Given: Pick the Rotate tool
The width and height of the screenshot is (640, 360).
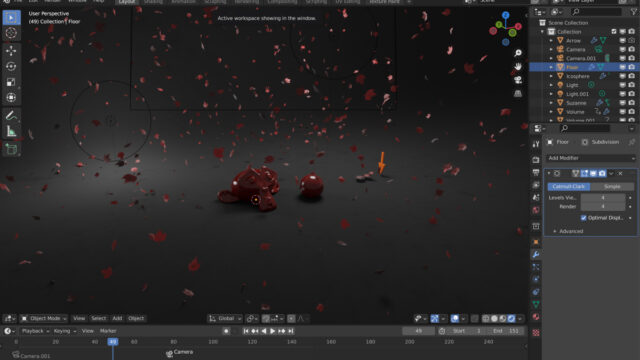Looking at the screenshot, I should 11,66.
